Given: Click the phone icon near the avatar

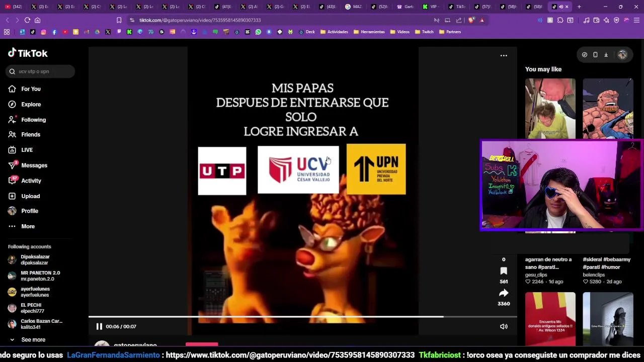Looking at the screenshot, I should point(595,55).
